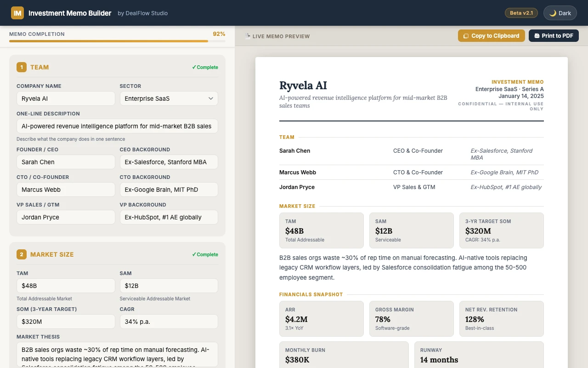This screenshot has height=368, width=588.
Task: Click the CTO Background input
Action: [169, 190]
